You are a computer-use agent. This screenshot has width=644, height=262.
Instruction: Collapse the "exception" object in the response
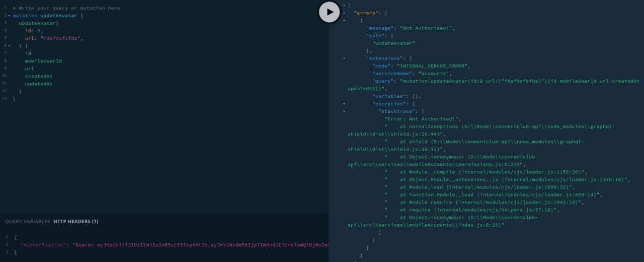tap(344, 104)
